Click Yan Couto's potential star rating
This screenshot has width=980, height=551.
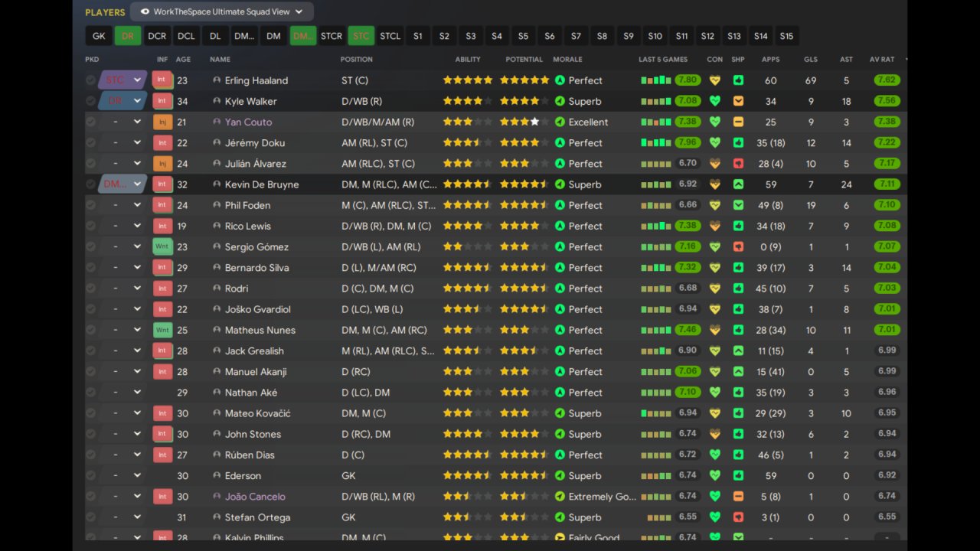524,122
